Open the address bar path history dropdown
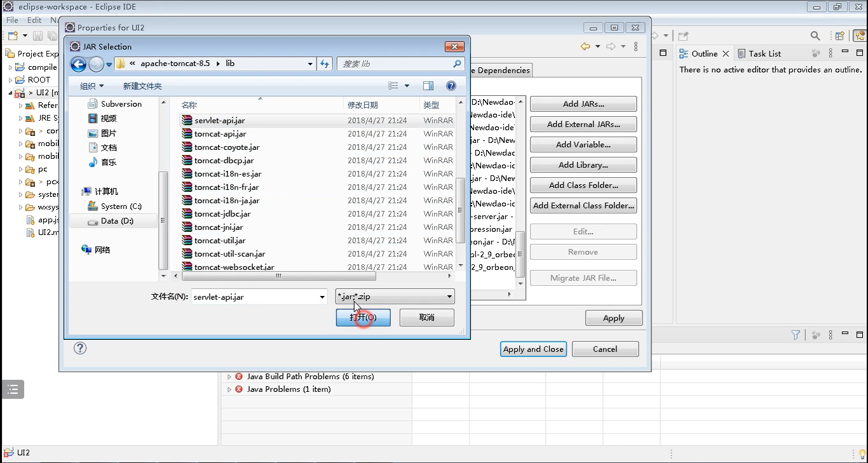This screenshot has height=463, width=868. coord(310,64)
